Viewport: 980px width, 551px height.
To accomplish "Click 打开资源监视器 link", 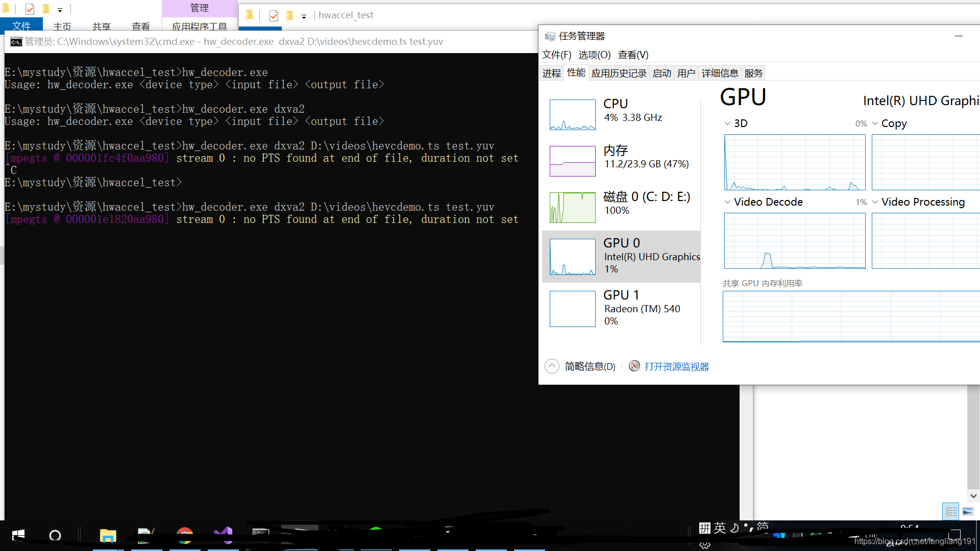I will pos(676,366).
